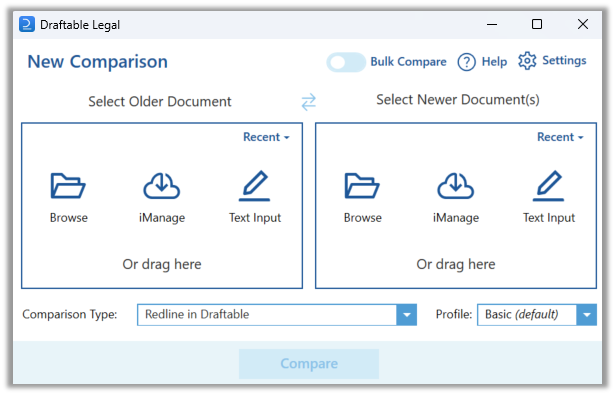Viewport: 615px width, 395px height.
Task: Open the Settings gear icon
Action: pos(527,61)
